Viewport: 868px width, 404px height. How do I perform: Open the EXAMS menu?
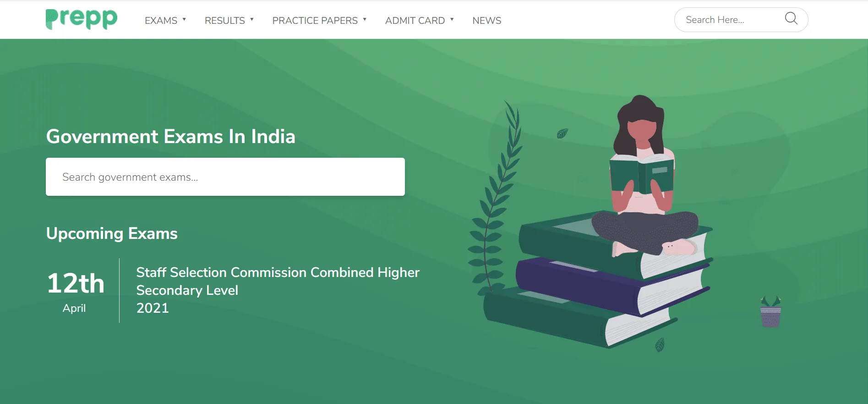[x=161, y=20]
